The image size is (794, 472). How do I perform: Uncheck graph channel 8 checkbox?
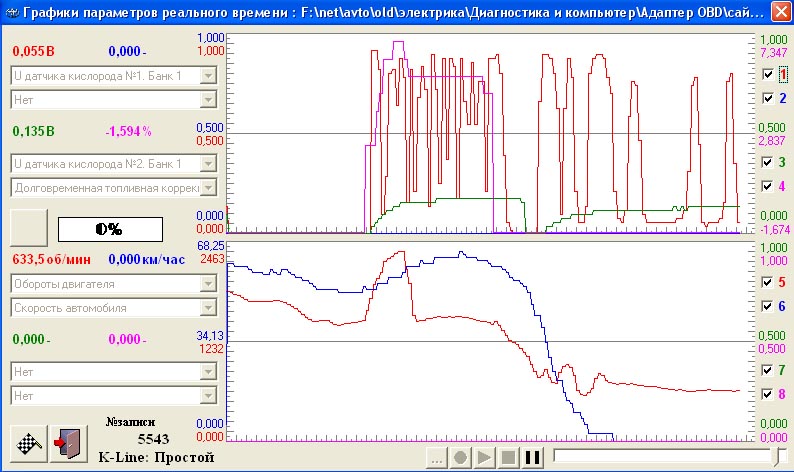[x=767, y=395]
